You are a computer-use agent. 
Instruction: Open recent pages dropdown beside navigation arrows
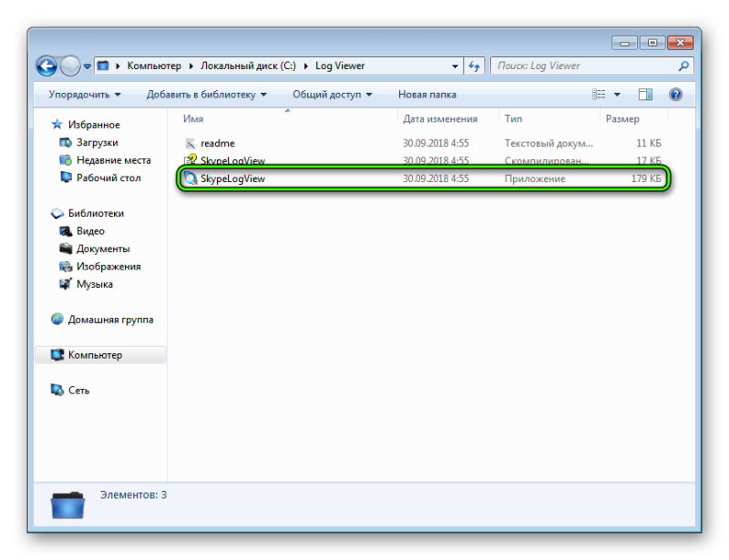87,66
